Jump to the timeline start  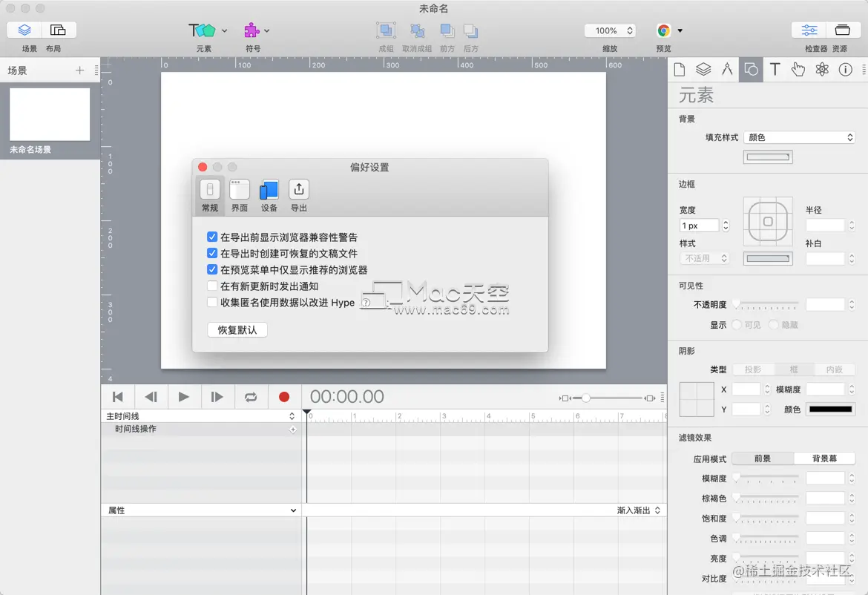(117, 397)
